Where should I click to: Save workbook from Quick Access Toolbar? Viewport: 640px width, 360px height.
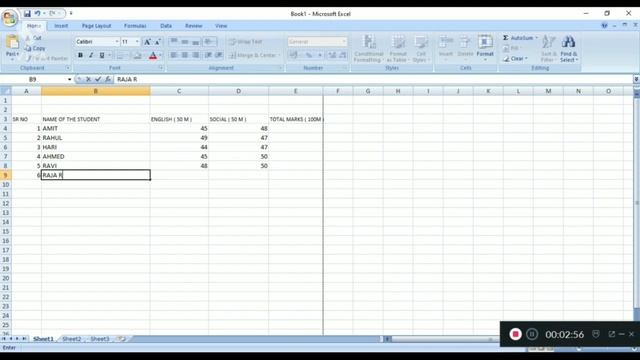27,13
